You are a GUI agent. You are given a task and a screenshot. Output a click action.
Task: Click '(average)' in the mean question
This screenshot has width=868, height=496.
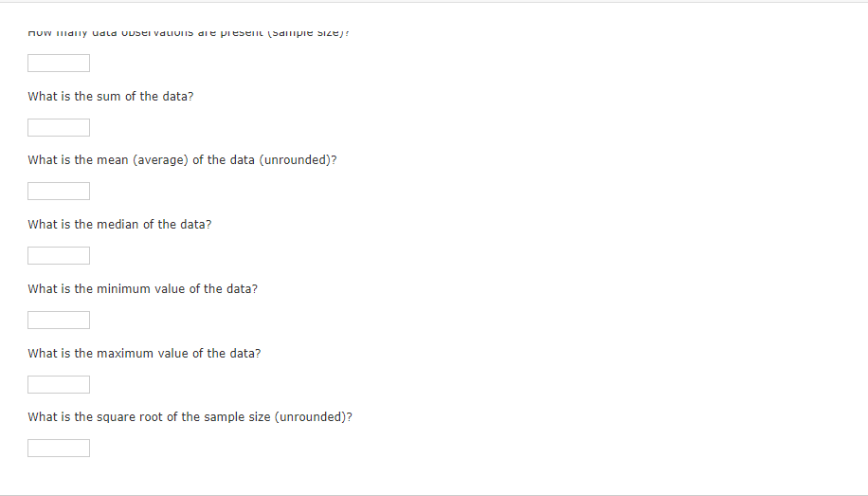point(160,160)
